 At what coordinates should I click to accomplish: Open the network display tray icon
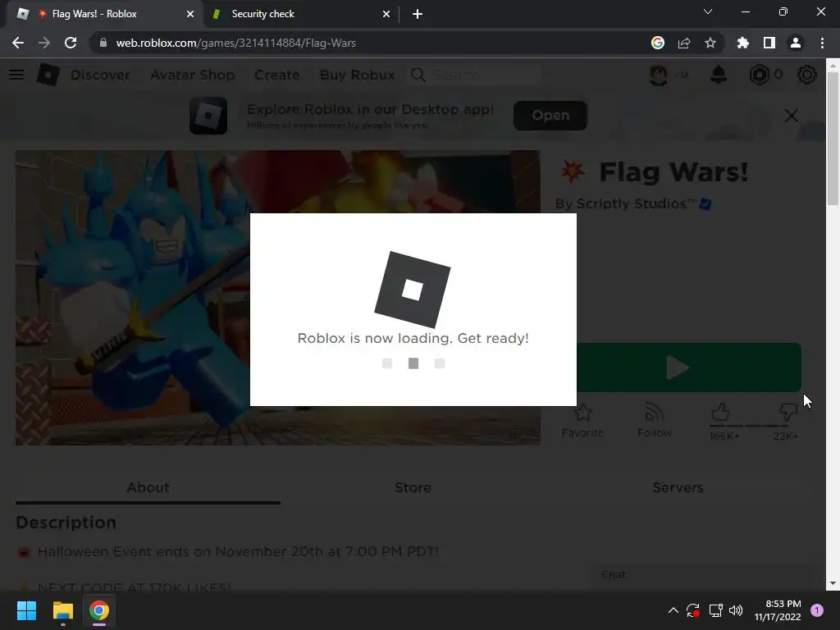715,610
